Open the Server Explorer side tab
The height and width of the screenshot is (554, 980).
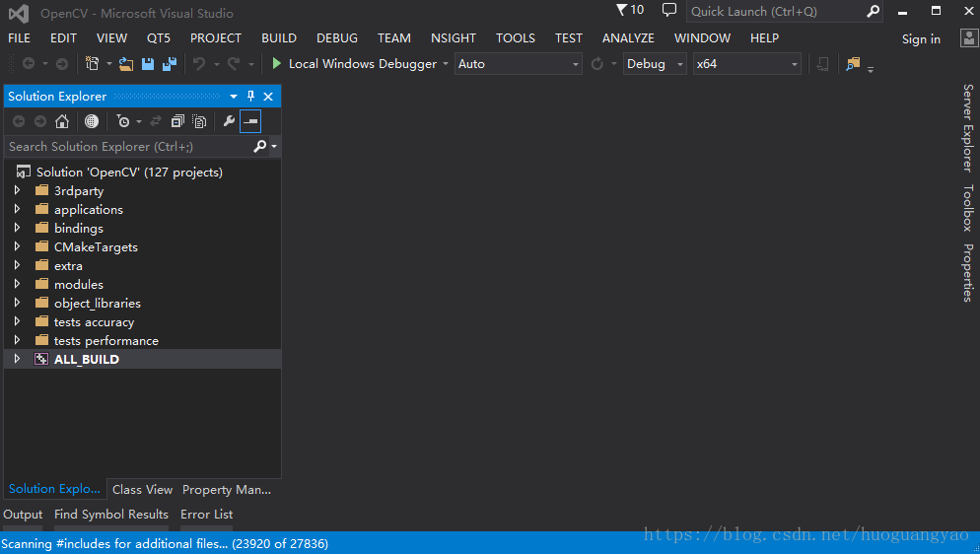(967, 128)
